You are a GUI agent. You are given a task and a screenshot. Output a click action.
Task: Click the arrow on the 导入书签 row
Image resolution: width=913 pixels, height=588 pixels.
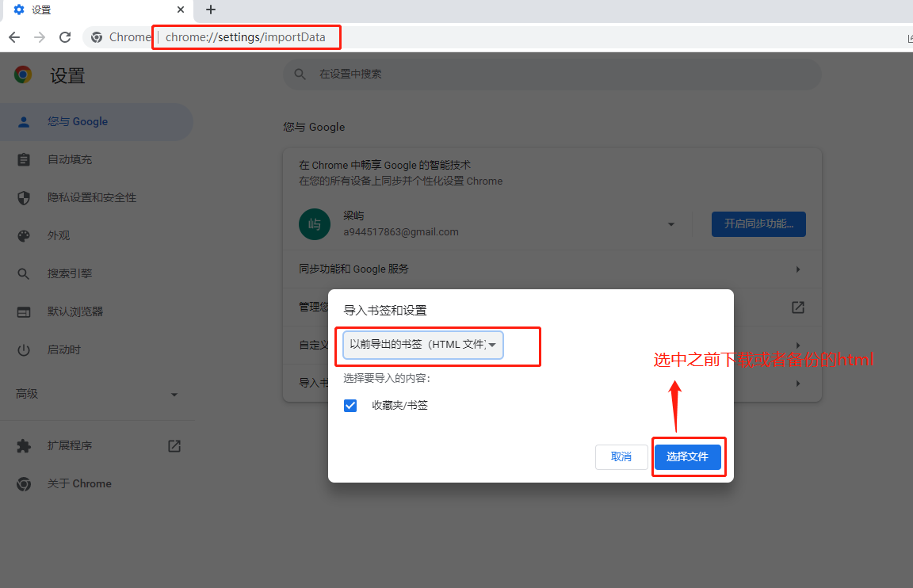pos(798,384)
